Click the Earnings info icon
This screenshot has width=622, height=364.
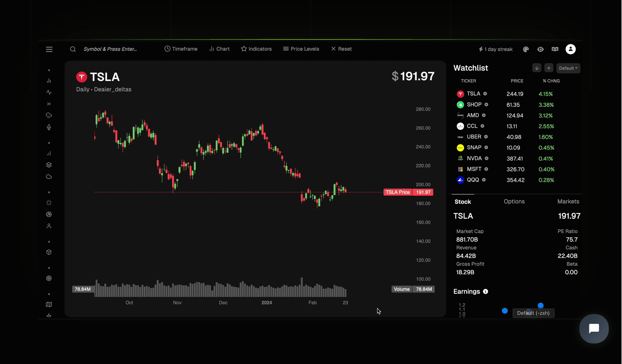click(485, 292)
